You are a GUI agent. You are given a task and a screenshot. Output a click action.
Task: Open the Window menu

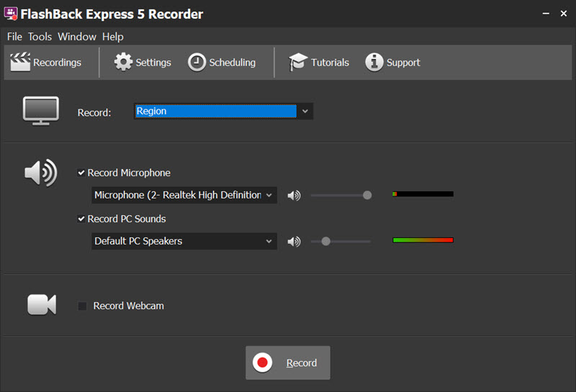tap(77, 37)
